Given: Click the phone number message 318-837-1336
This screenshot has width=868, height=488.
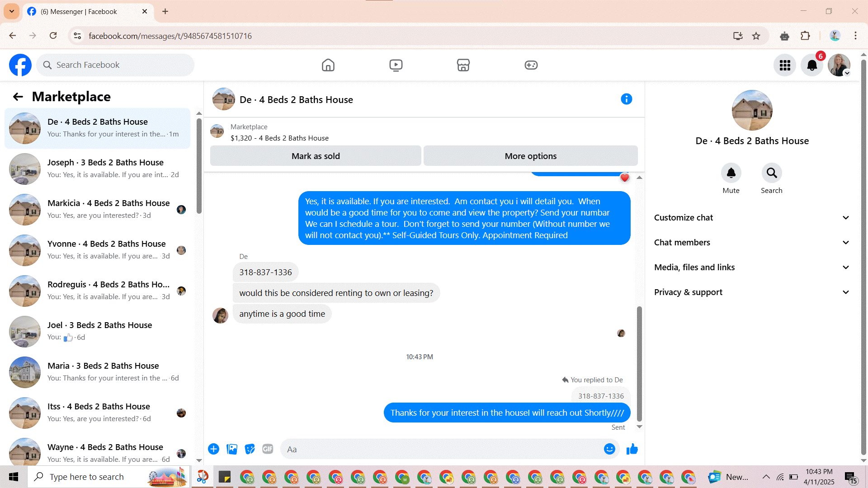Looking at the screenshot, I should click(265, 272).
